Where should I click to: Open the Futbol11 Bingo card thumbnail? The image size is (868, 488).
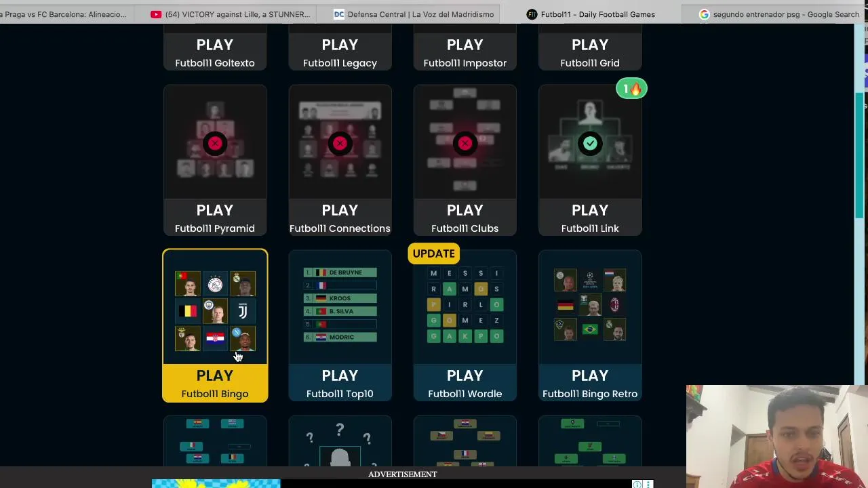coord(215,308)
